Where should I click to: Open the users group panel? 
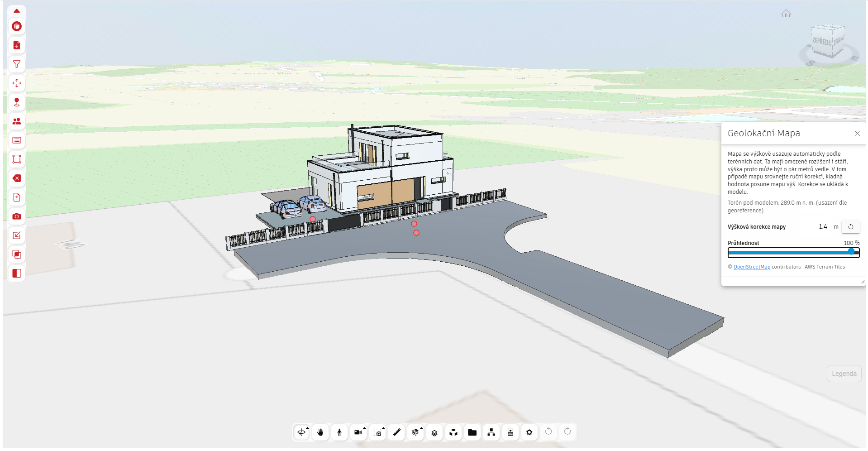pyautogui.click(x=17, y=121)
